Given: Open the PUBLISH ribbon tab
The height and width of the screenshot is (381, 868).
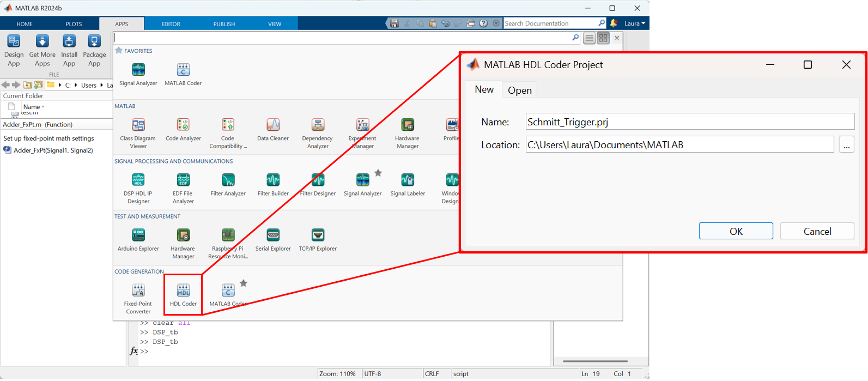Looking at the screenshot, I should (x=224, y=24).
